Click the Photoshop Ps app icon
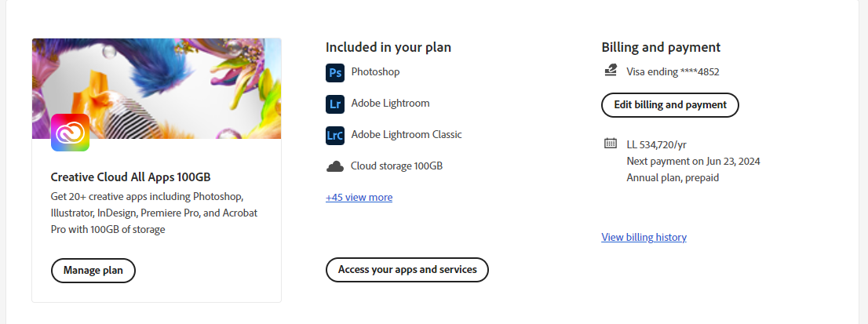 coord(335,72)
